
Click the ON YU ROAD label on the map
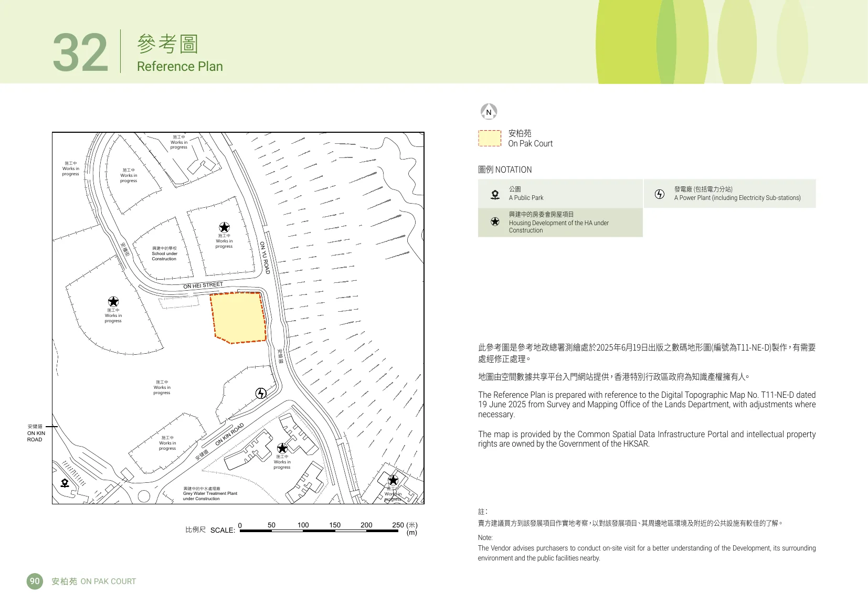[x=265, y=258]
